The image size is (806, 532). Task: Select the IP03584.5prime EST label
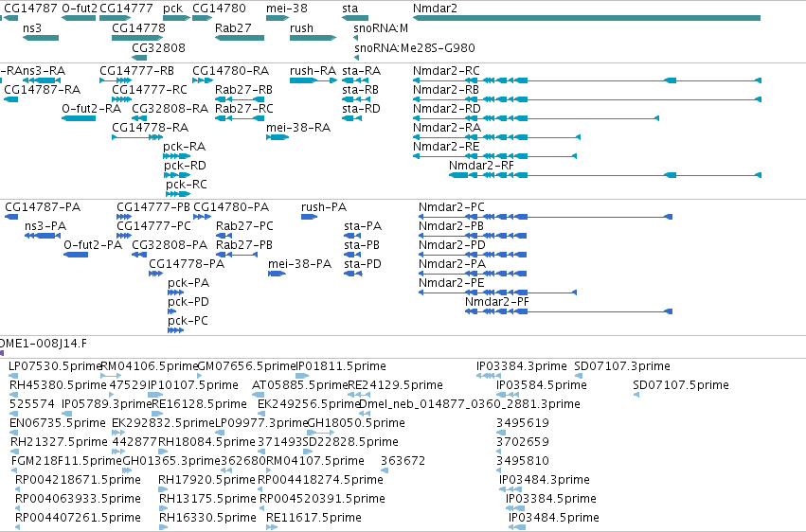pyautogui.click(x=541, y=385)
